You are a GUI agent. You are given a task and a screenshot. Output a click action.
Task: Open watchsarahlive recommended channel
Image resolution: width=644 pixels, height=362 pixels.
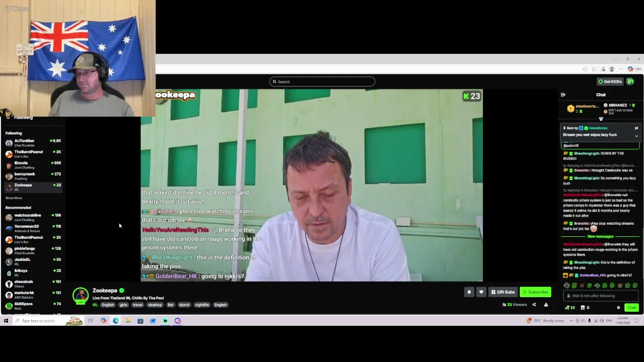tap(33, 217)
